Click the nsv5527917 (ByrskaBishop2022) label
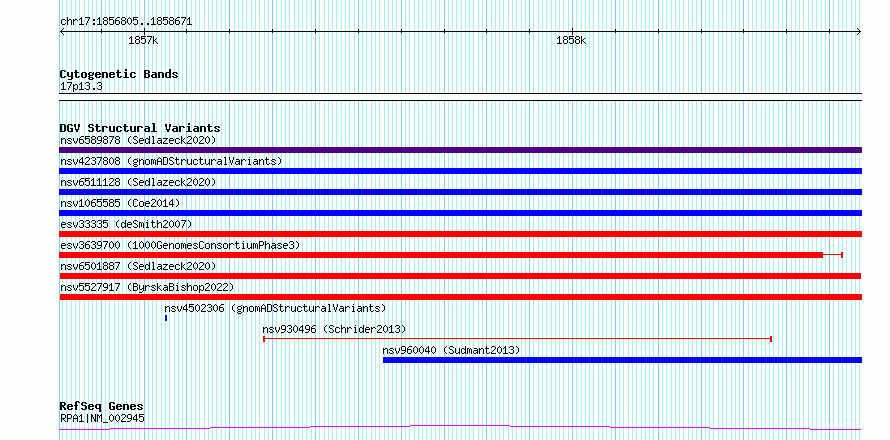 [147, 287]
